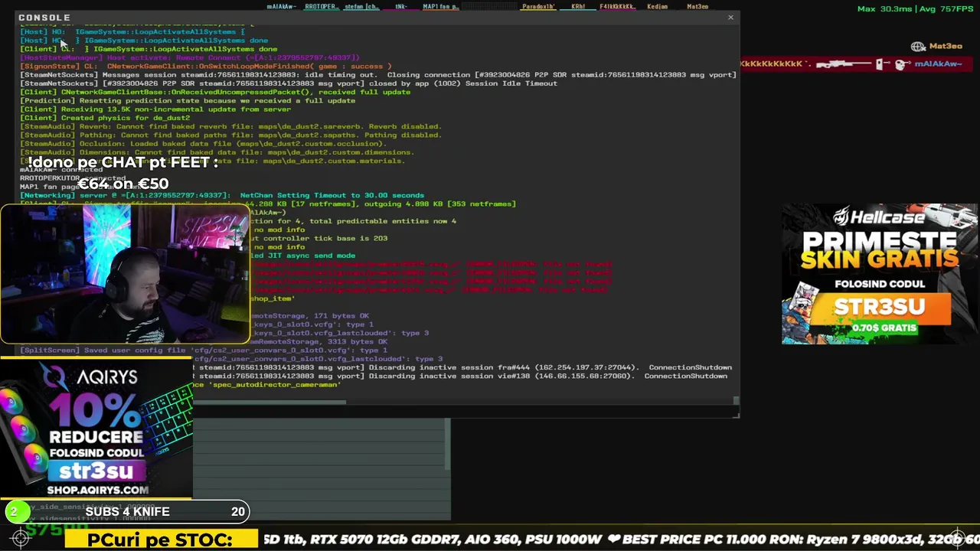
Task: Open the AQIRYS 10% reducere ad
Action: point(96,429)
